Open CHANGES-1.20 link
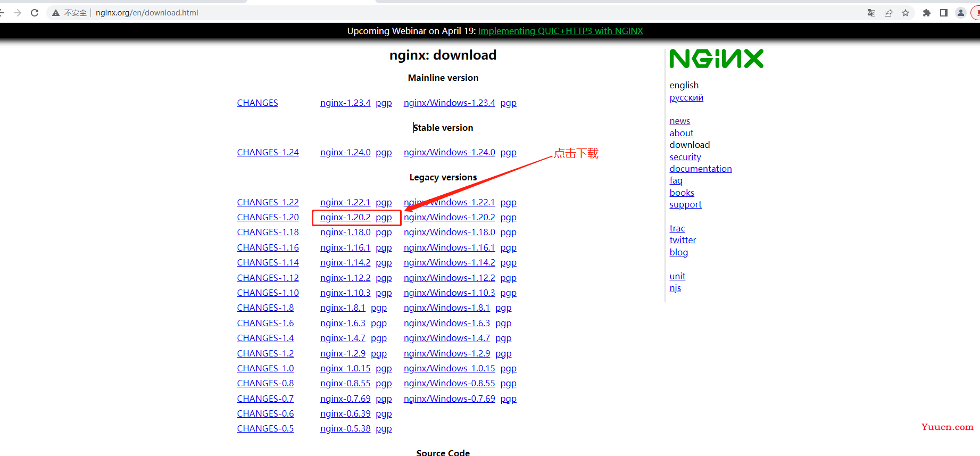Image resolution: width=980 pixels, height=456 pixels. click(x=268, y=217)
